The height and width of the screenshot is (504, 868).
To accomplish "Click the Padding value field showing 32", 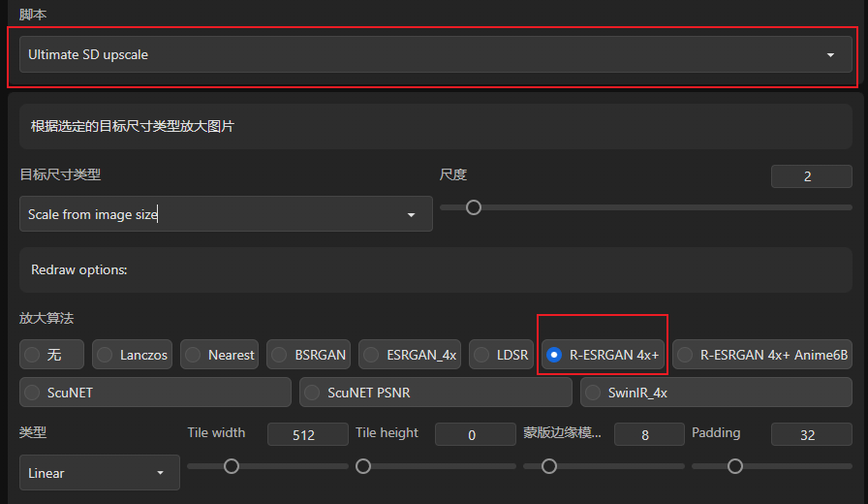I will (x=811, y=434).
